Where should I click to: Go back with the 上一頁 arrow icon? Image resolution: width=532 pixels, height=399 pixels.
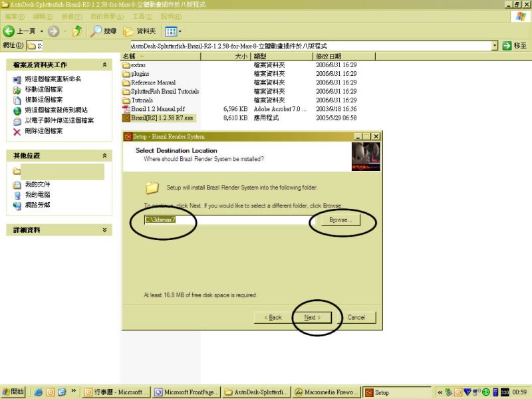coord(9,31)
